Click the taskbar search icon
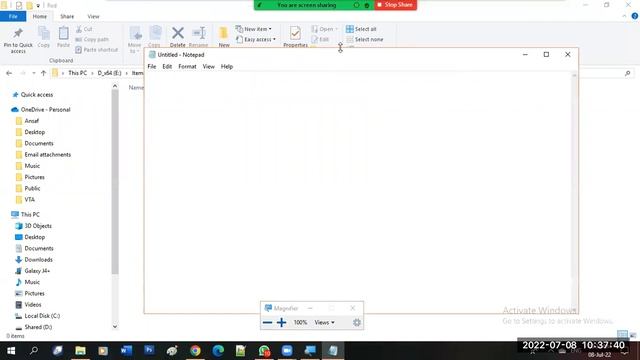 [x=34, y=350]
